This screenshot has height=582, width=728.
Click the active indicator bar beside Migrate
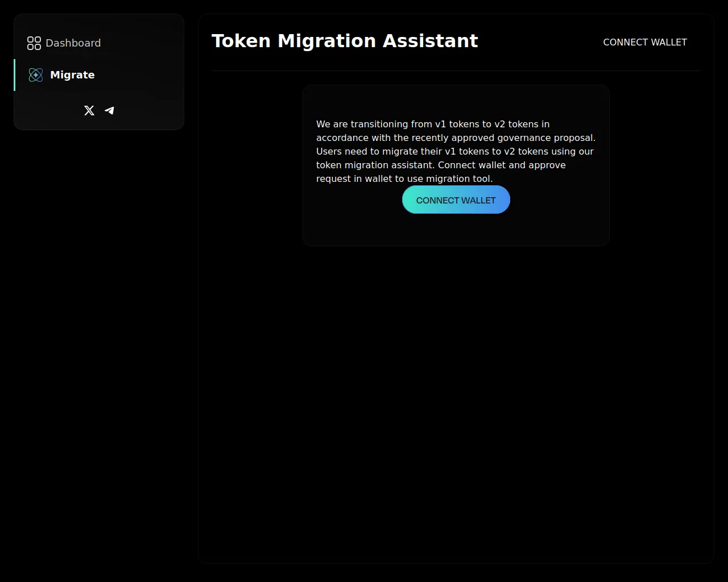point(15,75)
